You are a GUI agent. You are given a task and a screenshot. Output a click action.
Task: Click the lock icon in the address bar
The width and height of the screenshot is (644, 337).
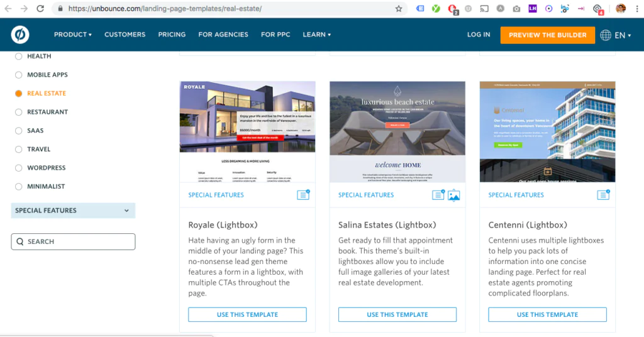tap(60, 8)
